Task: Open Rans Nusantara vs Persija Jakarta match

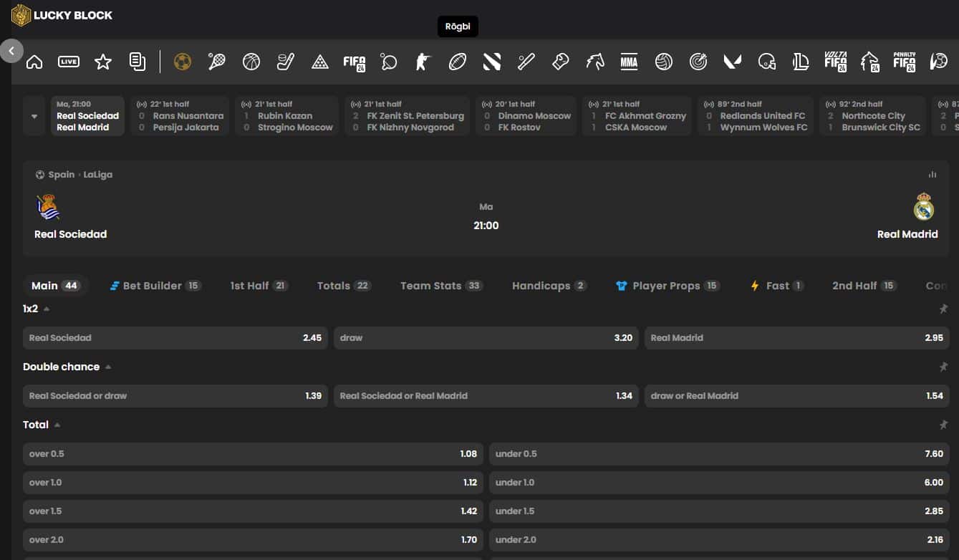Action: tap(180, 116)
